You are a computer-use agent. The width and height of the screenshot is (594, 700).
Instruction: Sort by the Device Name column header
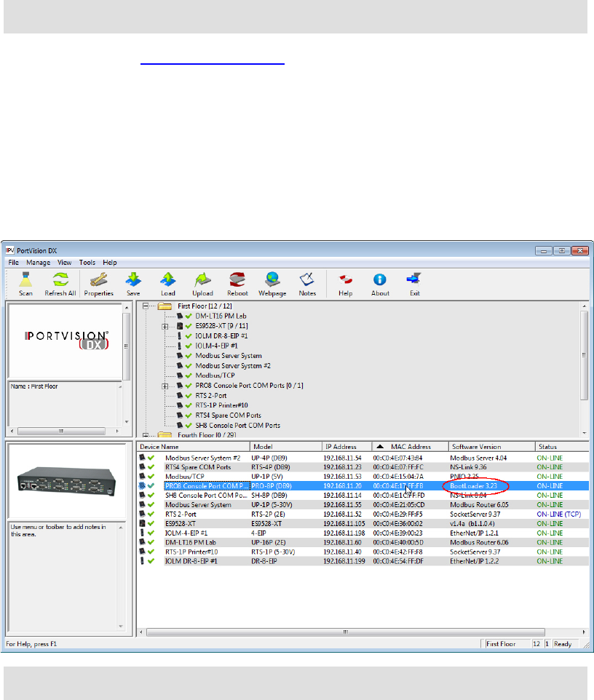click(194, 447)
